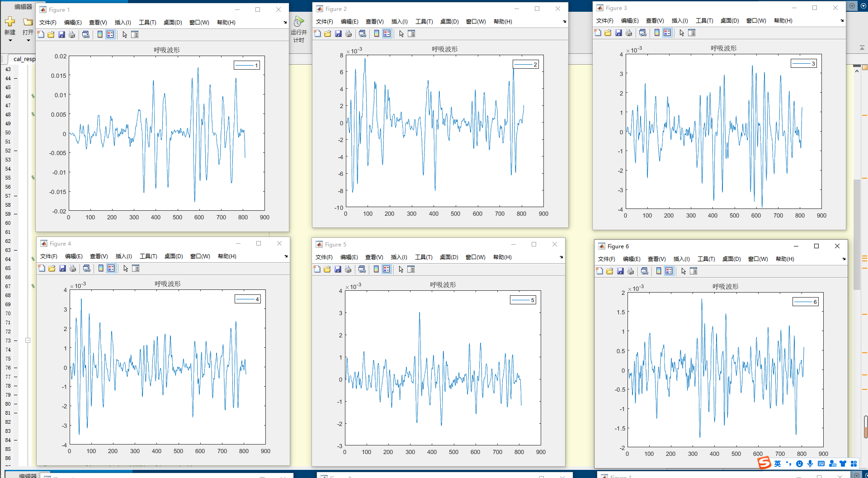Open 桌面(D) menu in Figure 1
Screen dimensions: 868x478
(173, 23)
